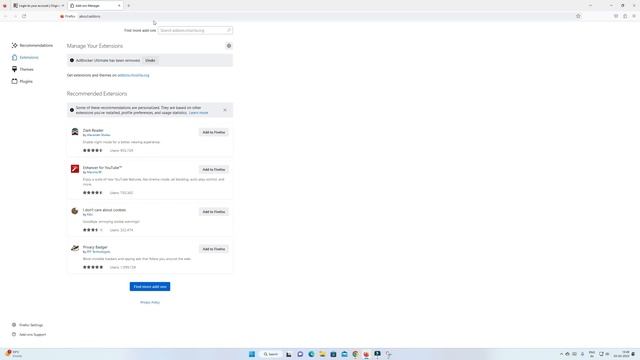Viewport: 640px width, 360px height.
Task: Click the Plugins icon in sidebar
Action: coord(14,81)
